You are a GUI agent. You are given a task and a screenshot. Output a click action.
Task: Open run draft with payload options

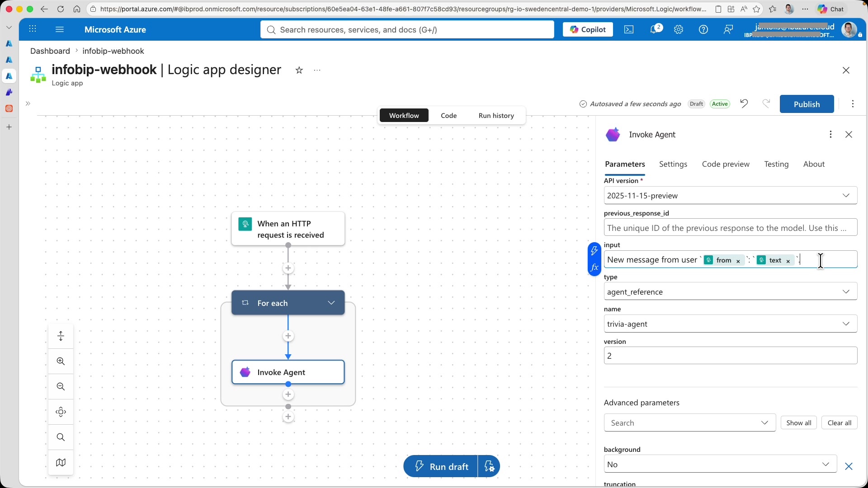(x=489, y=466)
